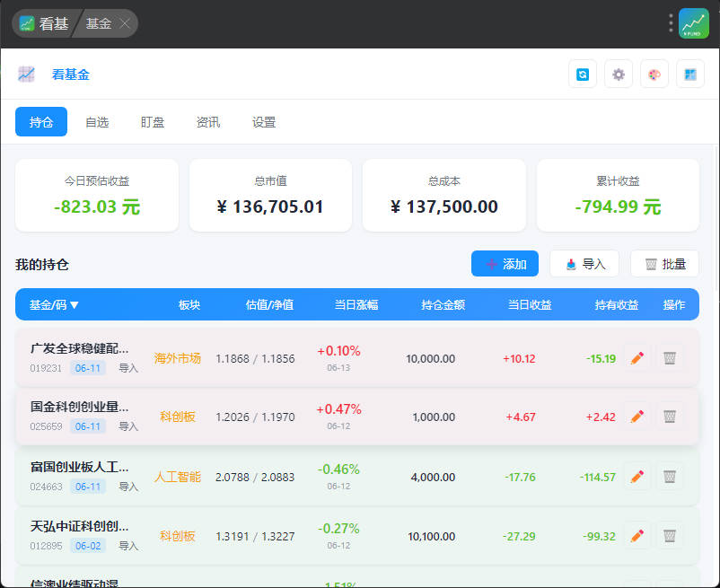Click the 板块 column header
Image resolution: width=720 pixels, height=588 pixels.
[189, 305]
